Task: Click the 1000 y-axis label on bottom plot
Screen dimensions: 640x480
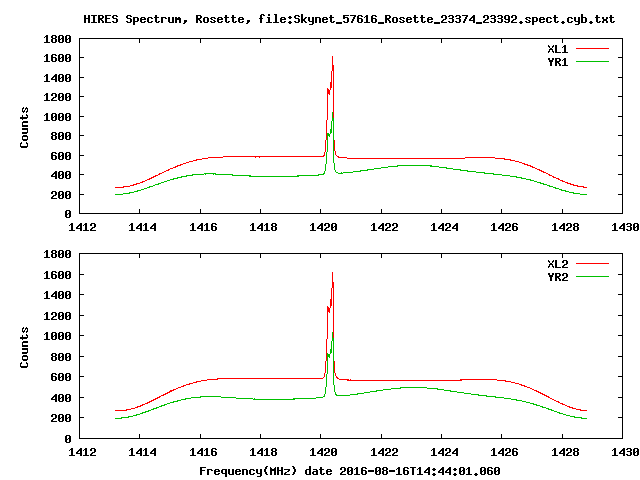Action: (57, 336)
